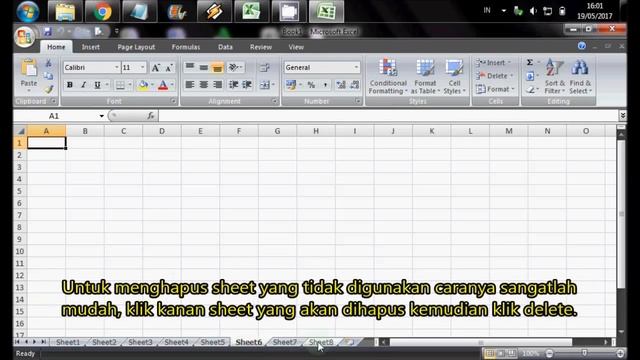This screenshot has height=360, width=640.
Task: Click the Office button
Action: coord(24,37)
